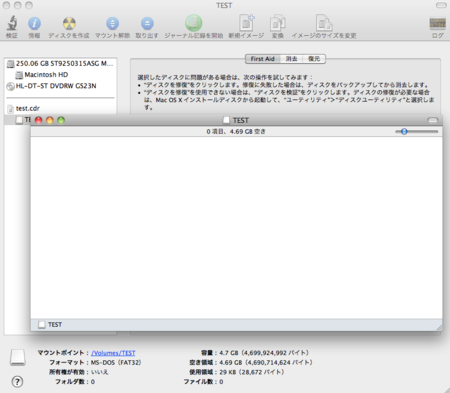Click the Convert (変換) toolbar icon

click(278, 23)
